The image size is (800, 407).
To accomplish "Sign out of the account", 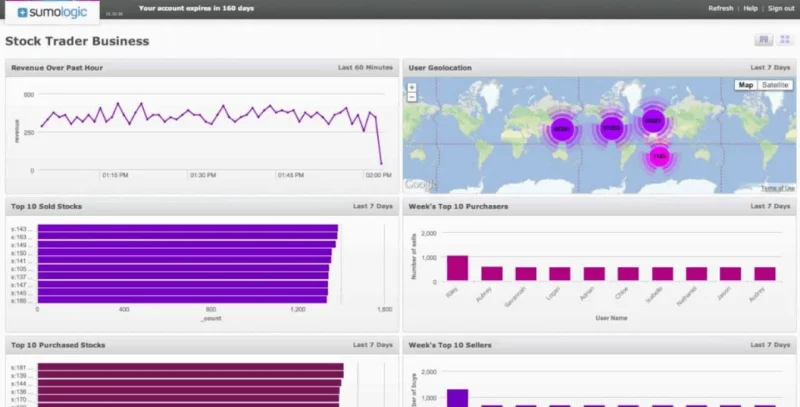I will 781,8.
